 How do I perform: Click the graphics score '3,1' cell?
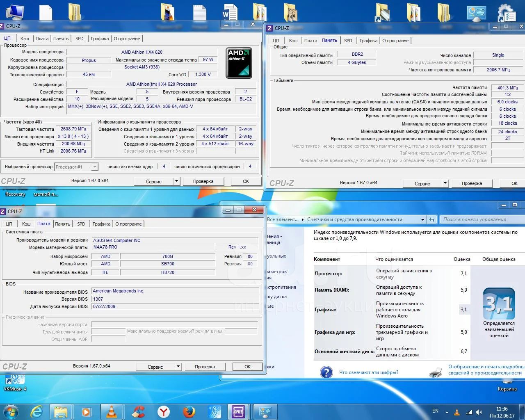tap(463, 310)
